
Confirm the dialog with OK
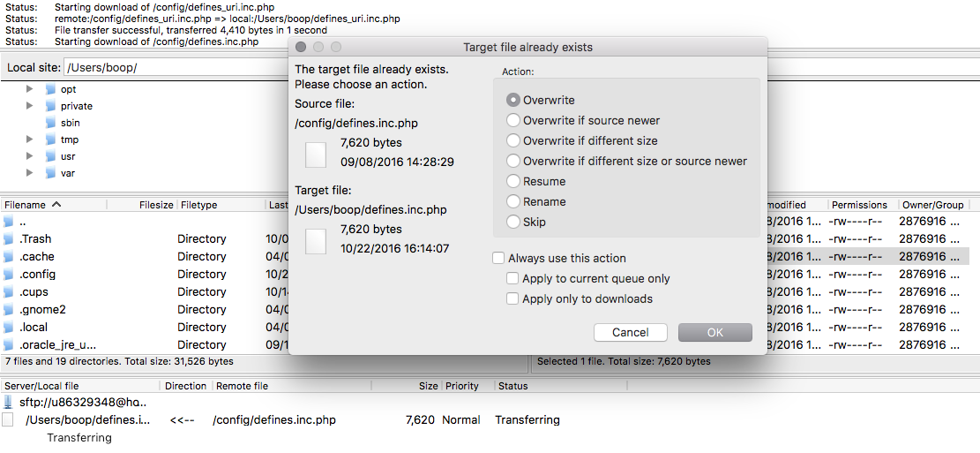pos(714,333)
